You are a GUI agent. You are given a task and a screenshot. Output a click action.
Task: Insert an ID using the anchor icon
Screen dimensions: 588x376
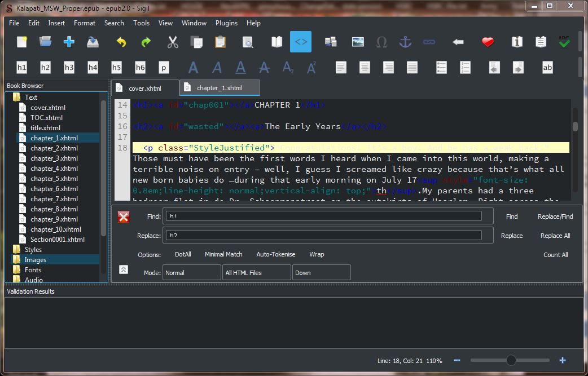point(405,42)
